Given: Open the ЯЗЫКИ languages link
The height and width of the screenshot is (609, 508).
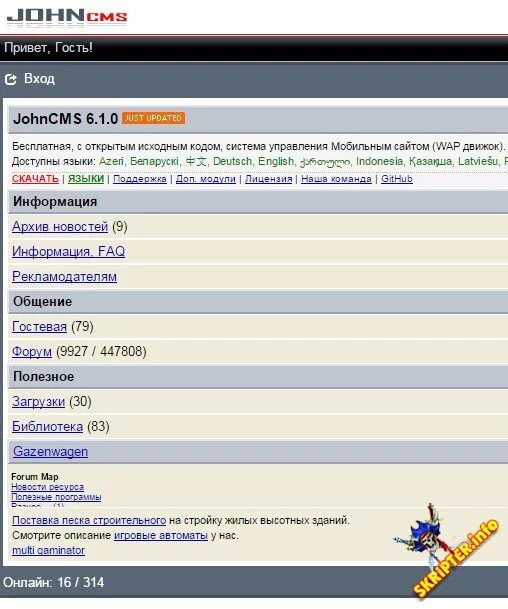Looking at the screenshot, I should pyautogui.click(x=86, y=179).
